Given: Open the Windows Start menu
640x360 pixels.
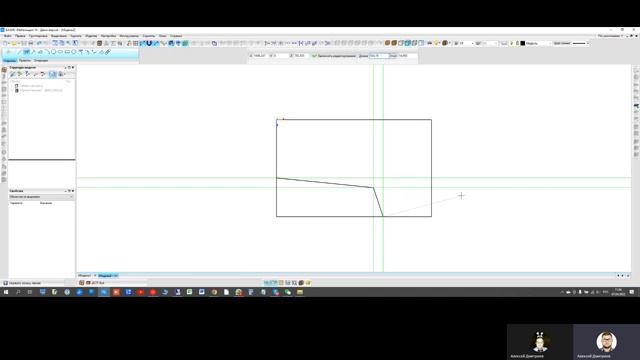Looking at the screenshot, I should pos(6,292).
